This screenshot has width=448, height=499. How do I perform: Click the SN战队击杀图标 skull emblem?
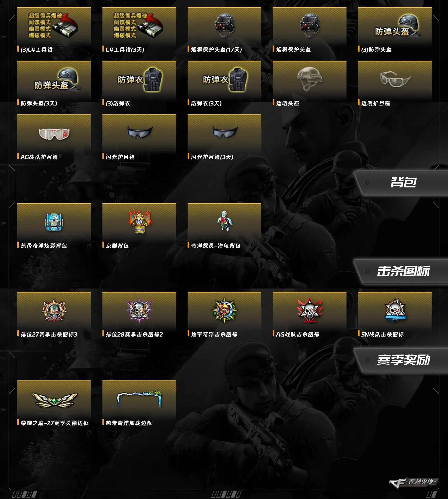pyautogui.click(x=395, y=310)
